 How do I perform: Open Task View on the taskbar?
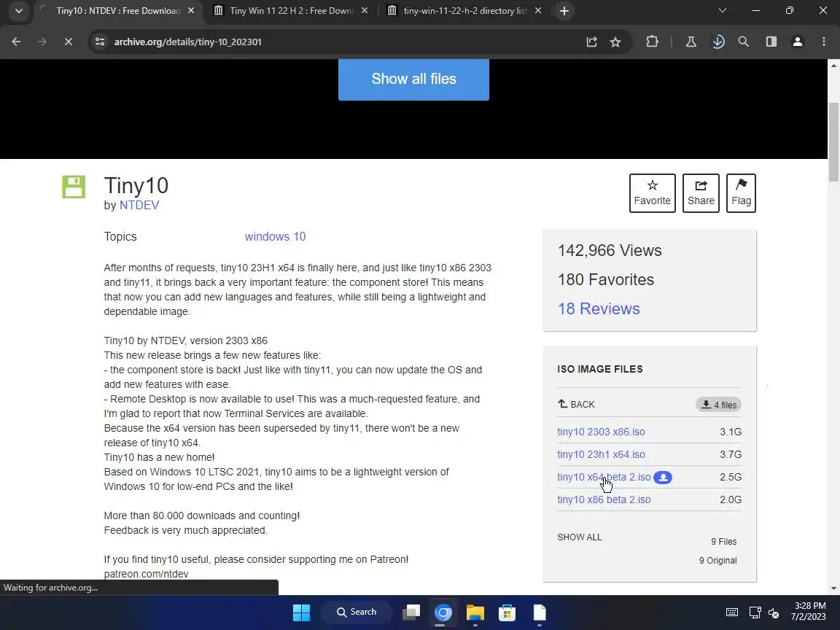pyautogui.click(x=411, y=612)
